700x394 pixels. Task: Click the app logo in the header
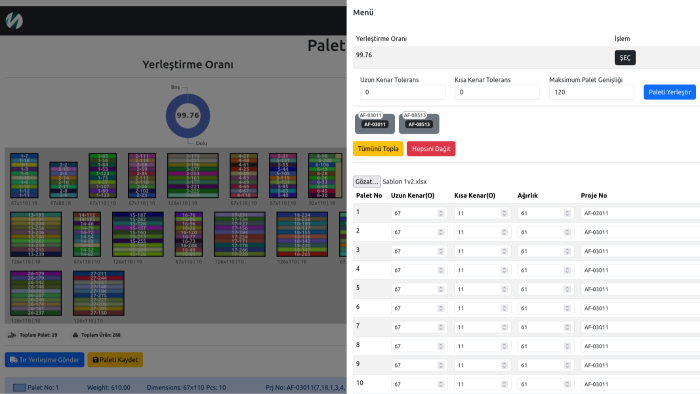[x=14, y=21]
